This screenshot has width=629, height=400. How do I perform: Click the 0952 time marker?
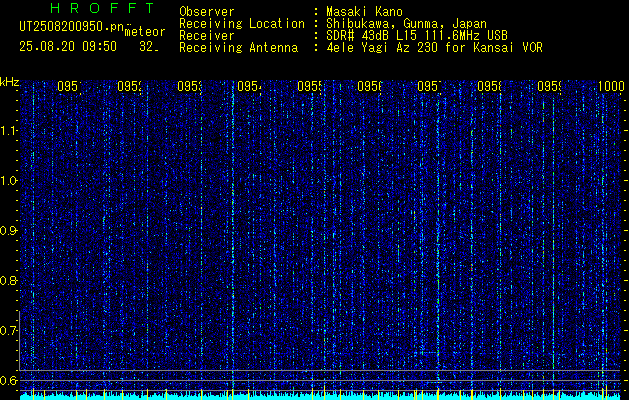pos(129,86)
